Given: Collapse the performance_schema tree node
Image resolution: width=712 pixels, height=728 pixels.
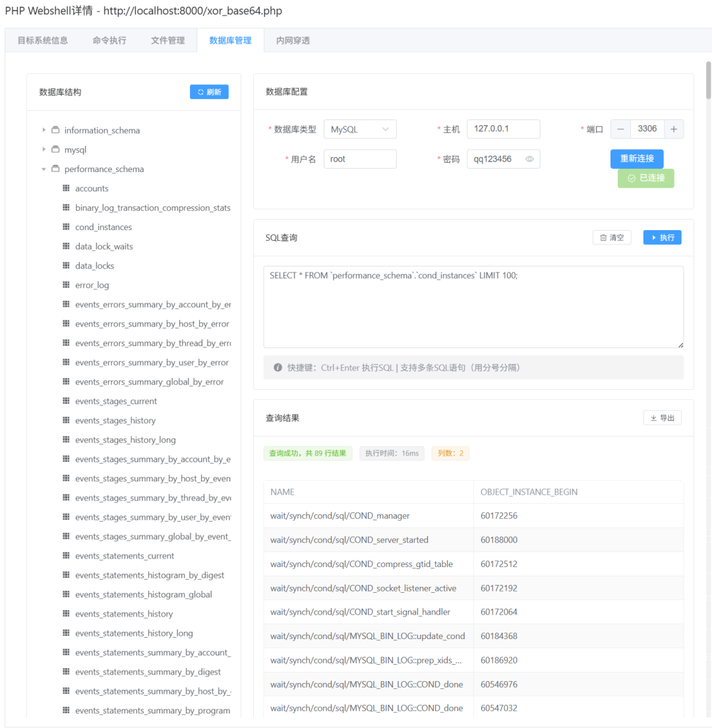Looking at the screenshot, I should [x=44, y=169].
